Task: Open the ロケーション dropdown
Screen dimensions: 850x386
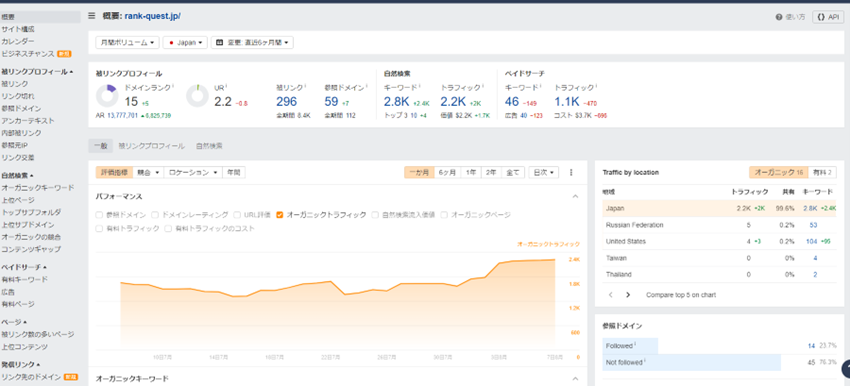Action: point(193,172)
